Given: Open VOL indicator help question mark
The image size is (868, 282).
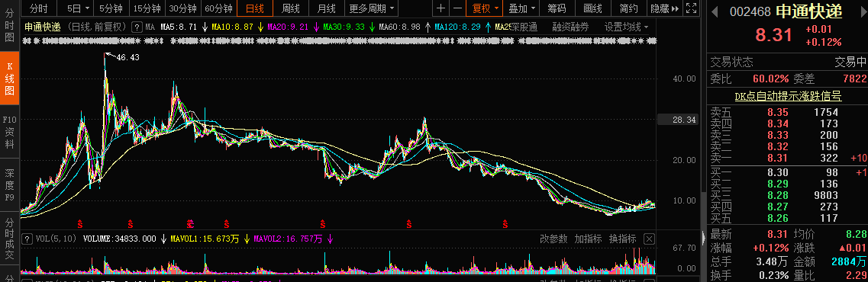Looking at the screenshot, I should 26,239.
